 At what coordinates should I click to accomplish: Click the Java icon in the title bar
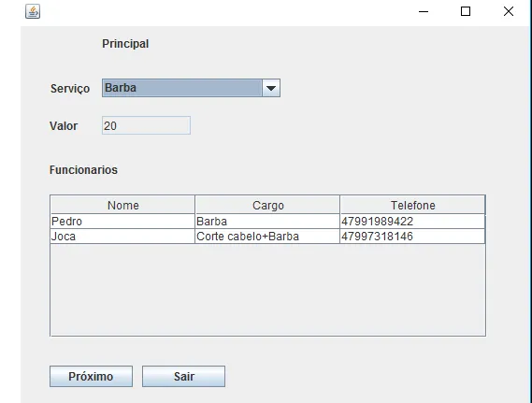point(33,11)
